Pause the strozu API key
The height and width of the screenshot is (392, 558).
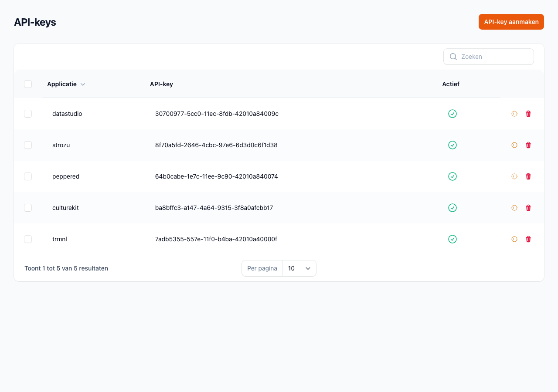[x=514, y=145]
